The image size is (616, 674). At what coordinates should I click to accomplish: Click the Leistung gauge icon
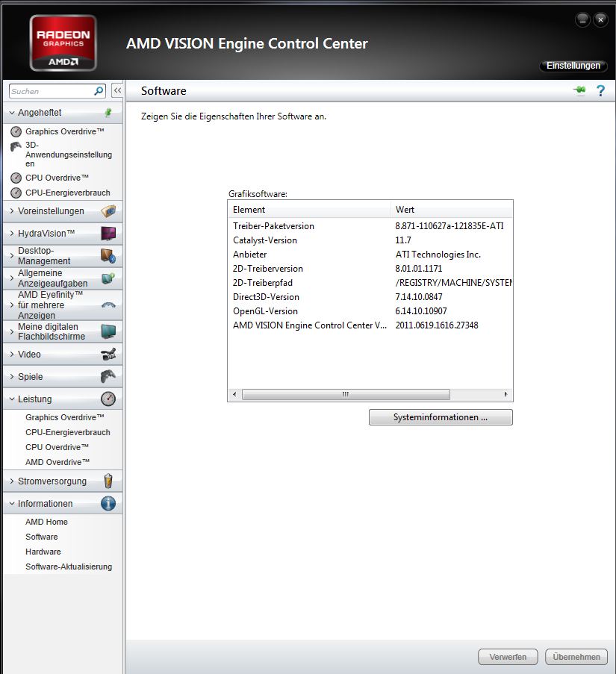108,399
